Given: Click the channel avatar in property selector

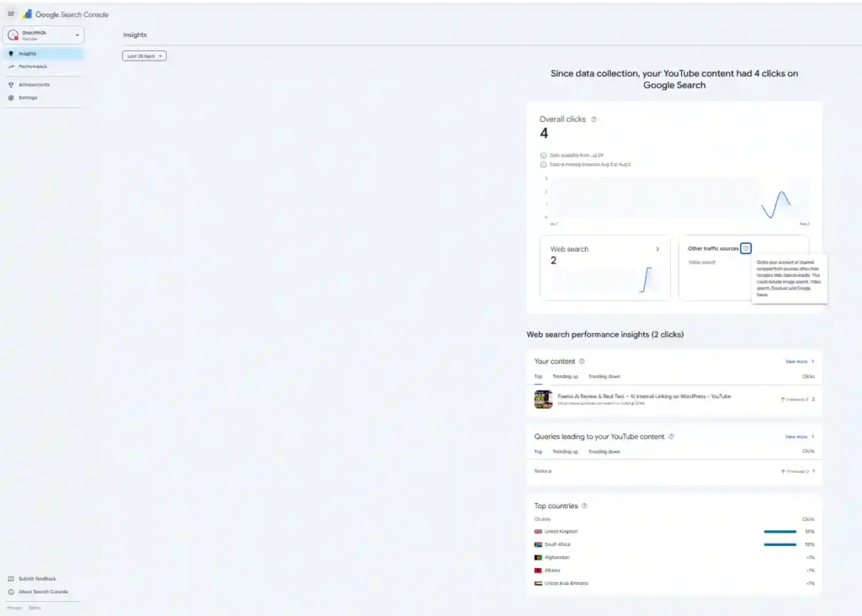Looking at the screenshot, I should 13,35.
